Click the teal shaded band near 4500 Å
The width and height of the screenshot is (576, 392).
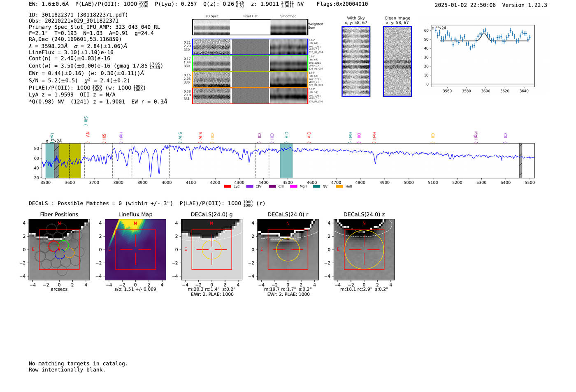click(x=286, y=160)
